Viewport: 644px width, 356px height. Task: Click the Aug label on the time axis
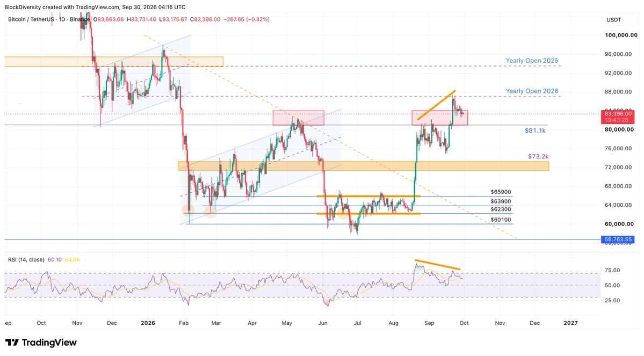pyautogui.click(x=394, y=323)
